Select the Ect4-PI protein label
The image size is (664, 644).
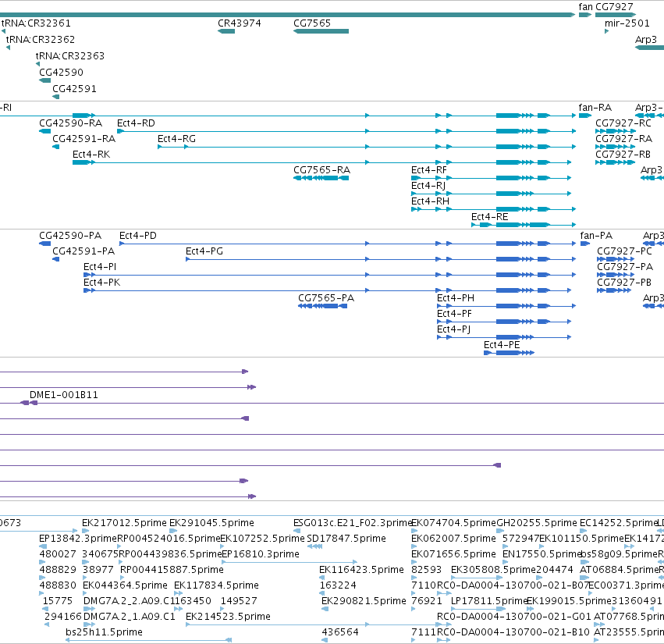pos(100,267)
